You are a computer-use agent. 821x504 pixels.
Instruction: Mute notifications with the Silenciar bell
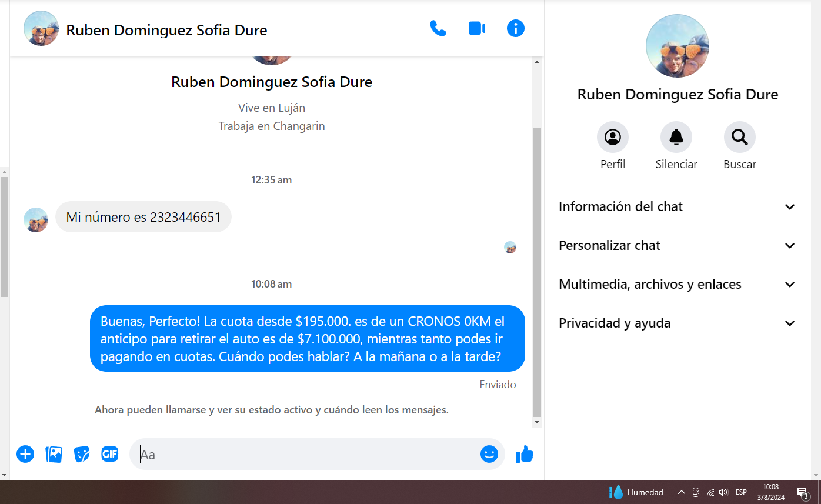(x=676, y=138)
